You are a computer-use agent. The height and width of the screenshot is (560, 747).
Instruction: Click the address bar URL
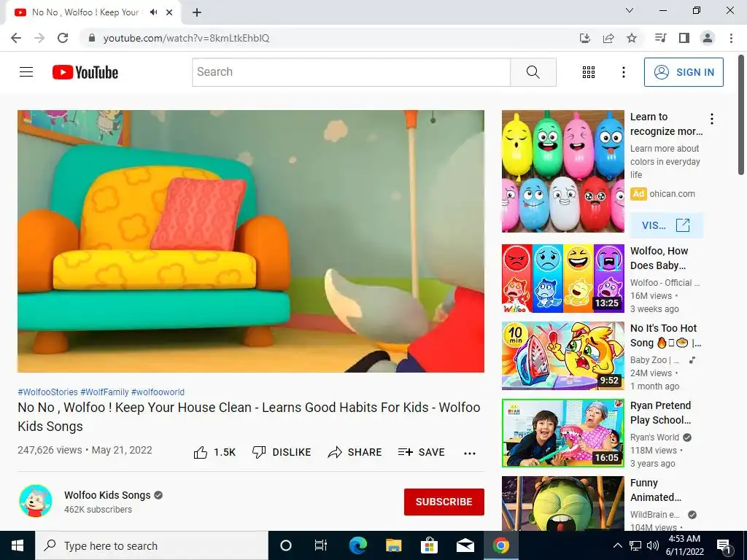pyautogui.click(x=186, y=38)
